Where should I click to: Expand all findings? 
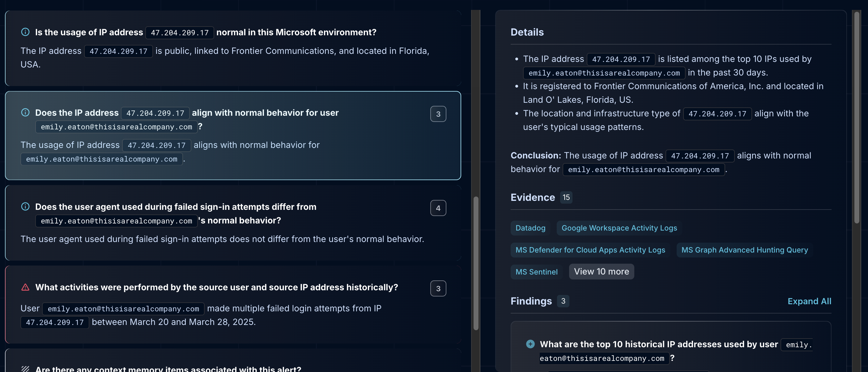coord(809,301)
